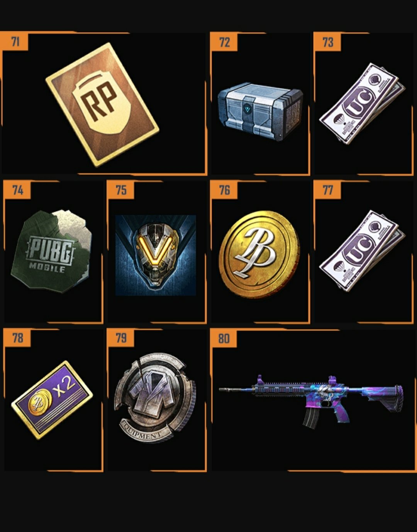Tap the level 80 number badge

(224, 338)
